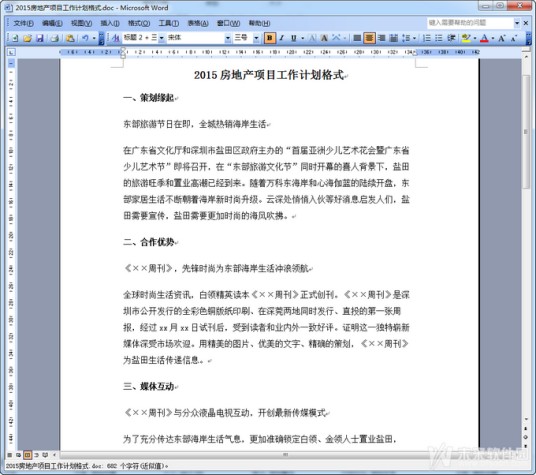The width and height of the screenshot is (536, 475).
Task: Switch to Web Layout view icon
Action: click(18, 455)
